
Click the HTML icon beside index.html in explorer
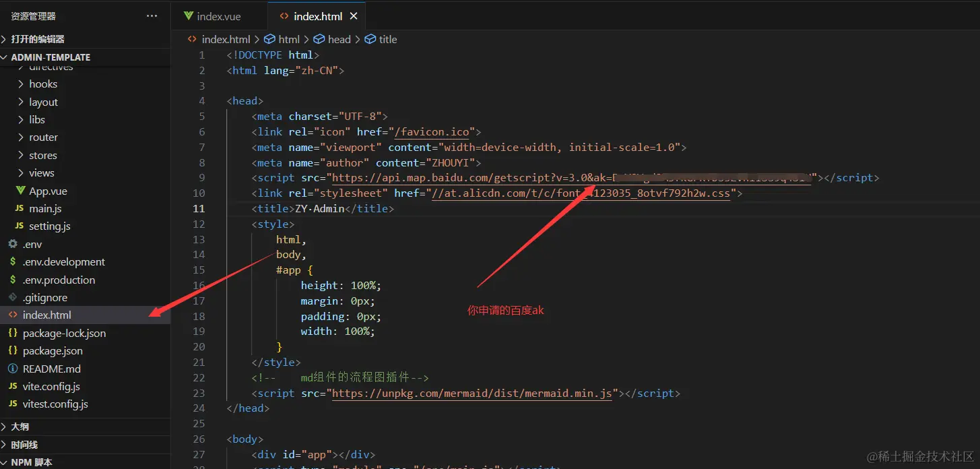[x=12, y=315]
